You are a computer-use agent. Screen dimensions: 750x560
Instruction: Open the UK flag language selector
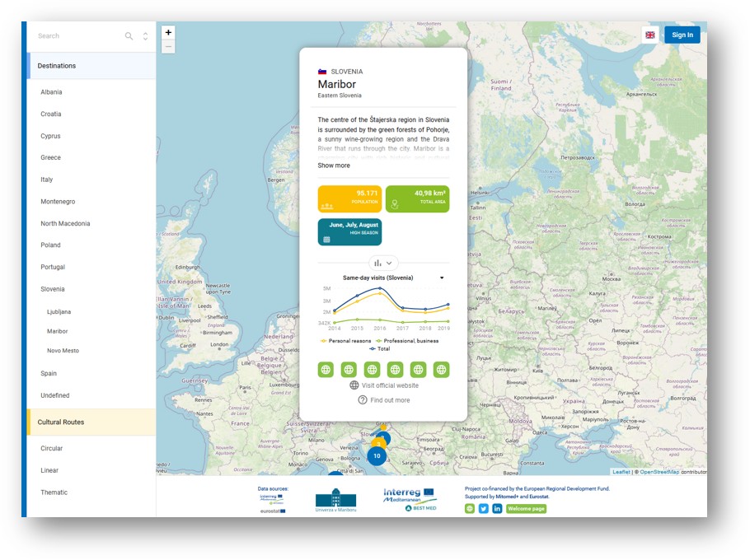tap(650, 35)
